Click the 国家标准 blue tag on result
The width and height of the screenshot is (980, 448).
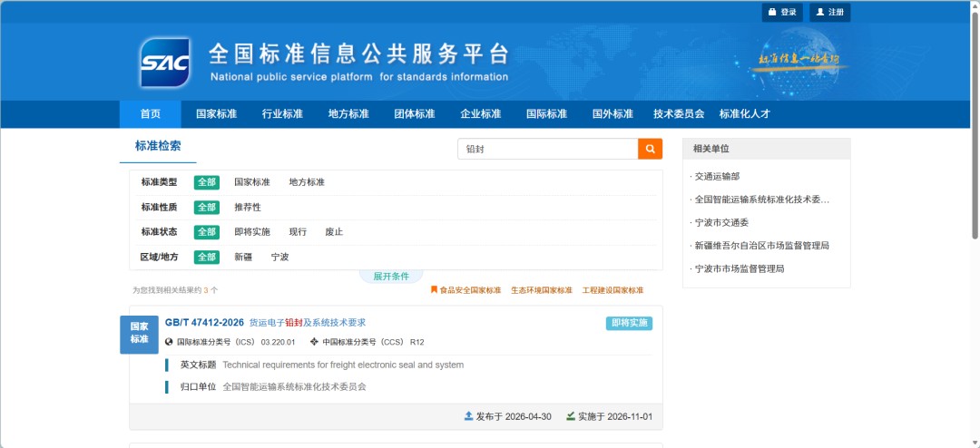[140, 333]
